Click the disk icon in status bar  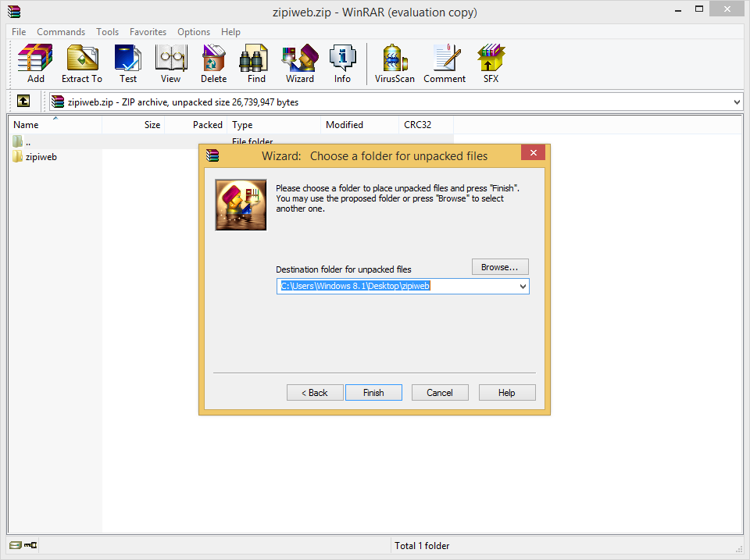pos(16,544)
